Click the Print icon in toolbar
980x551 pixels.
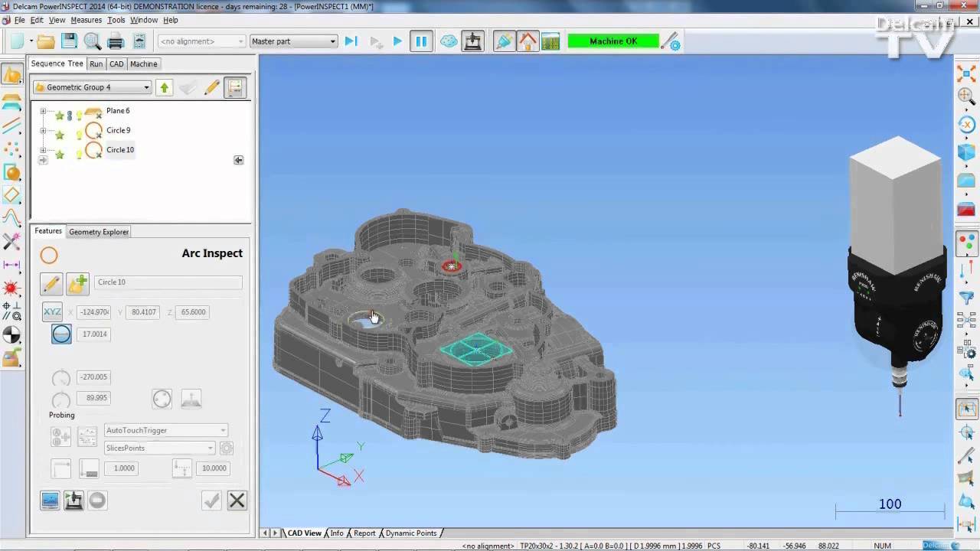[x=116, y=41]
